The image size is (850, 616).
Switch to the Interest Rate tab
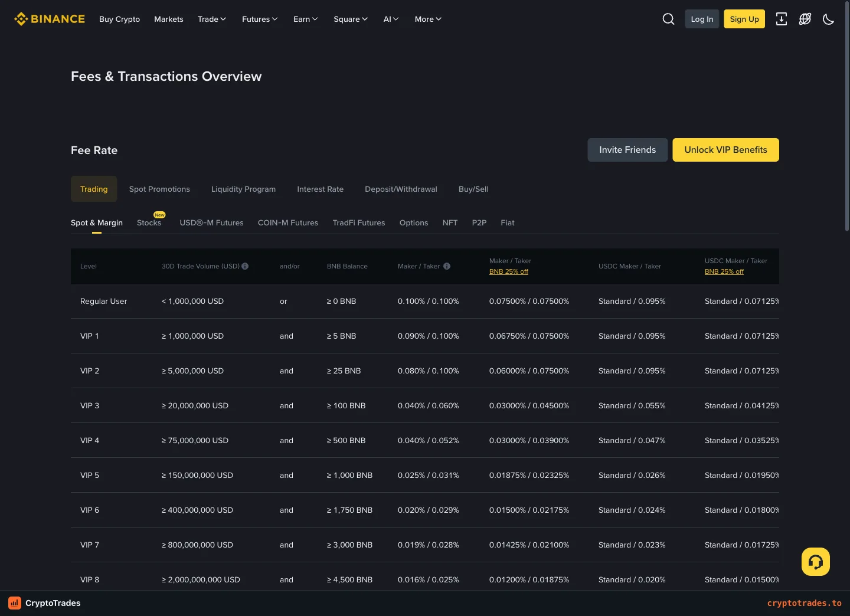(320, 189)
